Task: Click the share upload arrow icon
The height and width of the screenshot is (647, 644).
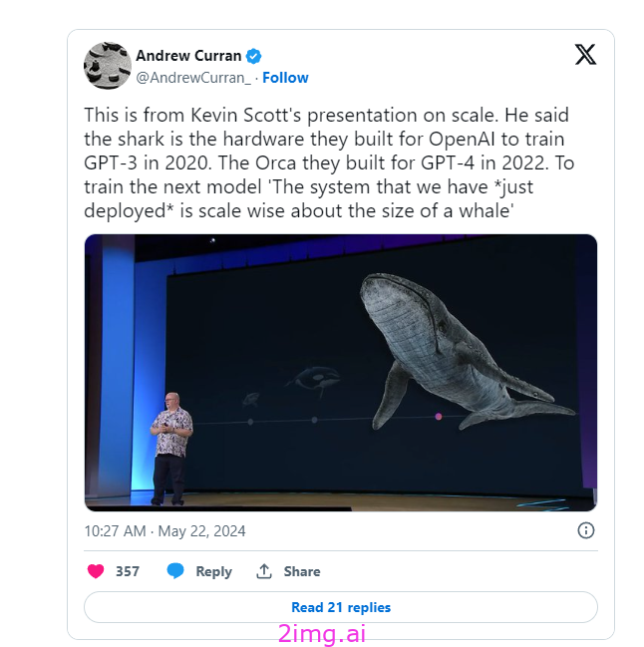Action: pos(264,571)
